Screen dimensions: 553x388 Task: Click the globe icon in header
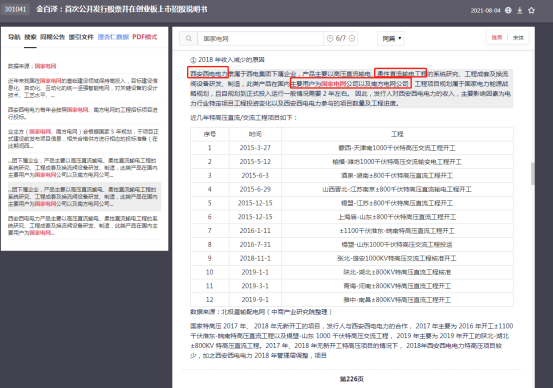click(x=508, y=10)
